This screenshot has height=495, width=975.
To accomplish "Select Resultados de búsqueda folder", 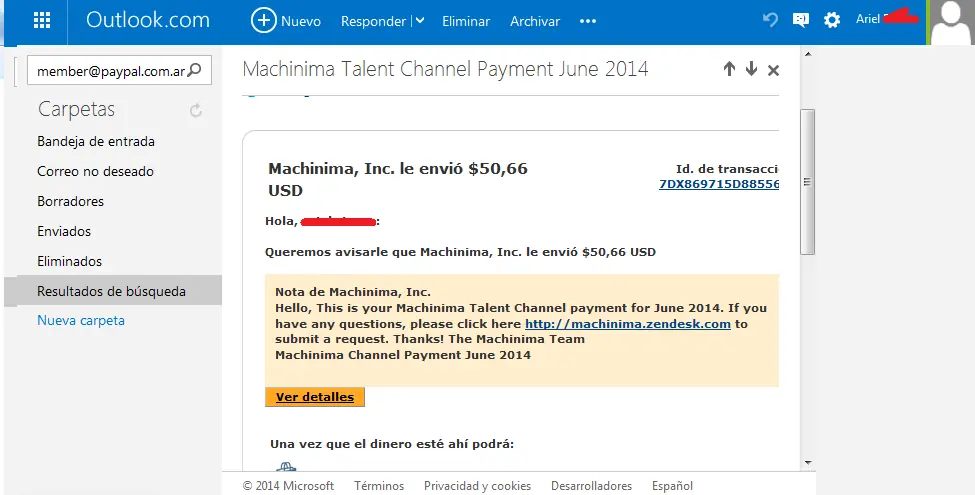I will pyautogui.click(x=113, y=290).
